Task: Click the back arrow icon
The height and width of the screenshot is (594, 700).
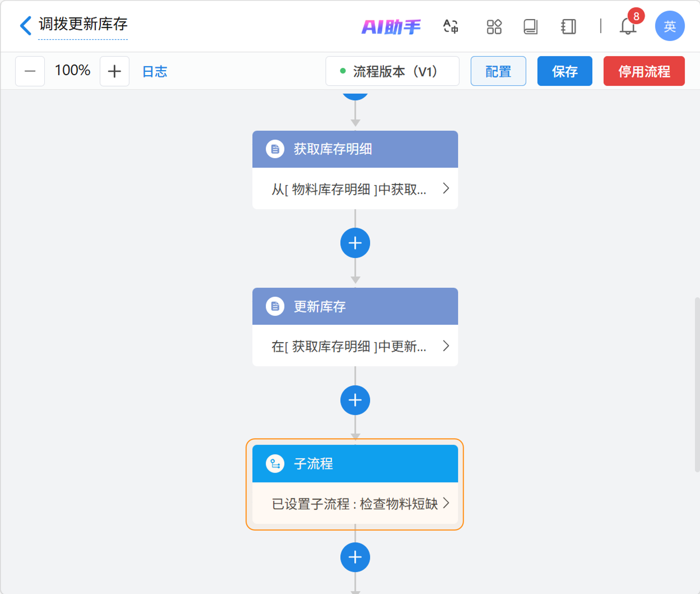Action: click(x=26, y=26)
